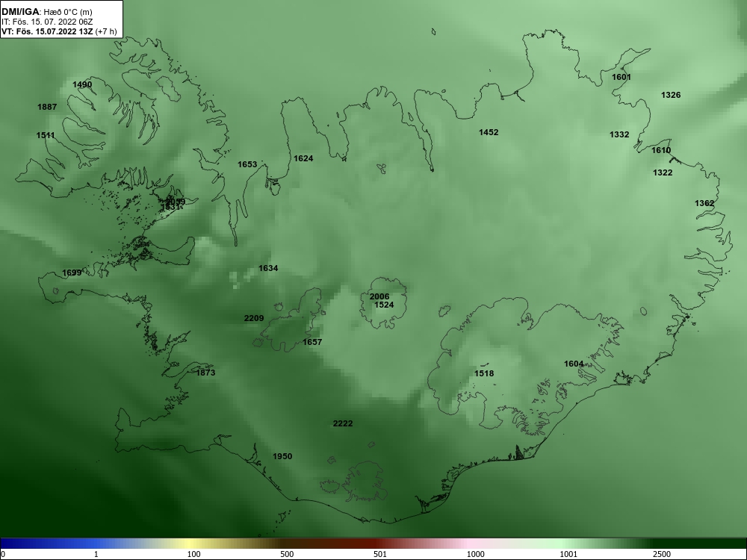
Task: Click the 1511 value label
Action: coord(46,136)
